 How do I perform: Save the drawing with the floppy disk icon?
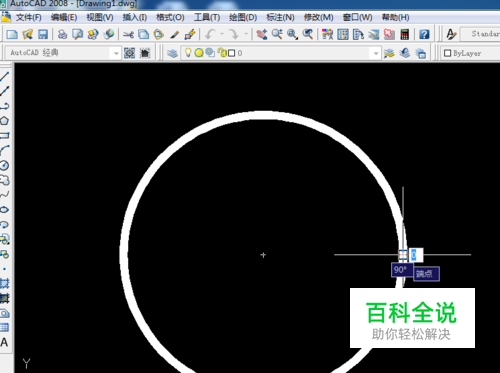click(43, 34)
